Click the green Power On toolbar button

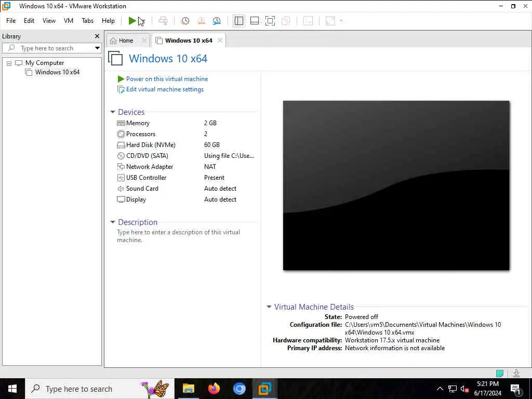pyautogui.click(x=132, y=21)
